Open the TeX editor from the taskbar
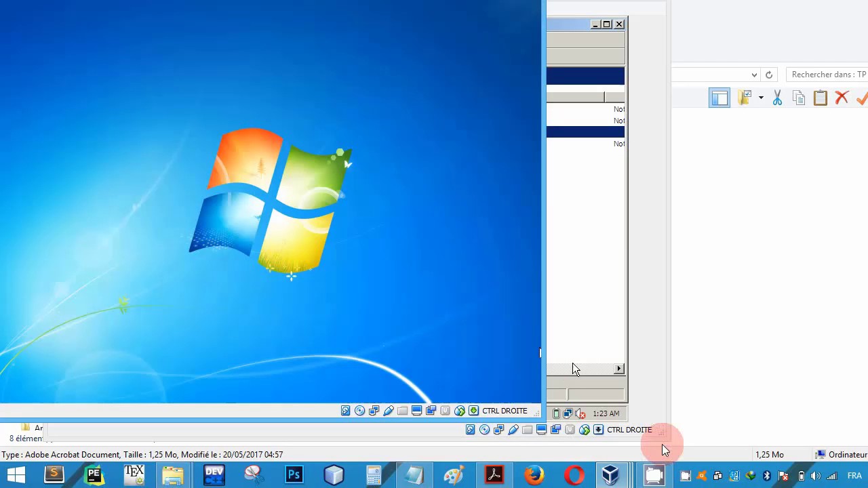 [x=134, y=475]
